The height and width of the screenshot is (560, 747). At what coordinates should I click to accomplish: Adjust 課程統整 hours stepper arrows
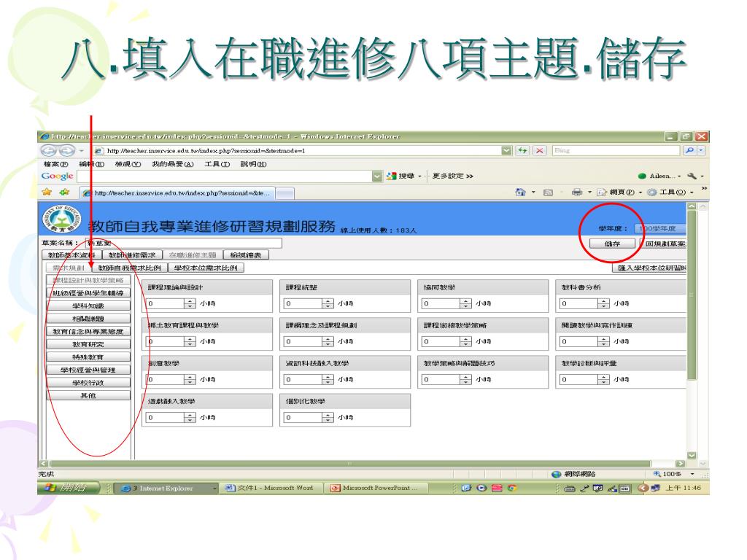pyautogui.click(x=328, y=303)
